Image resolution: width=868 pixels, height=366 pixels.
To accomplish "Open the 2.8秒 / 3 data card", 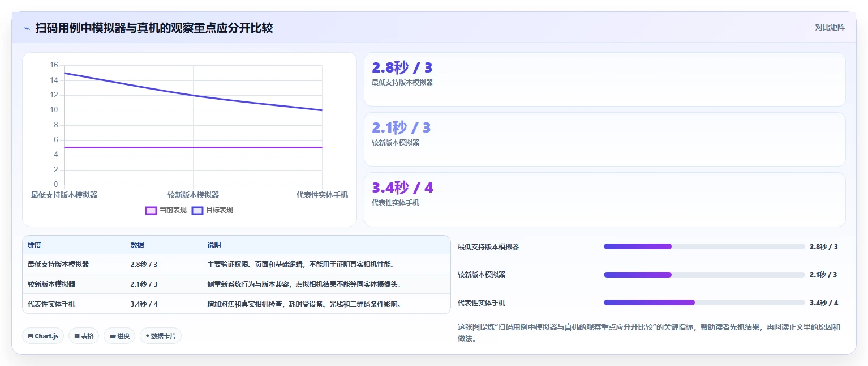I will pos(604,79).
